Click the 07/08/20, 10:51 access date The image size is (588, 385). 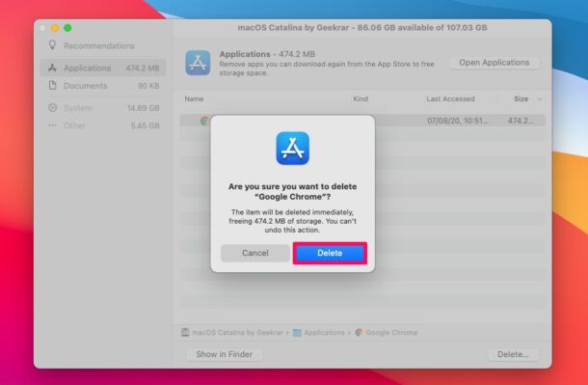(x=458, y=121)
